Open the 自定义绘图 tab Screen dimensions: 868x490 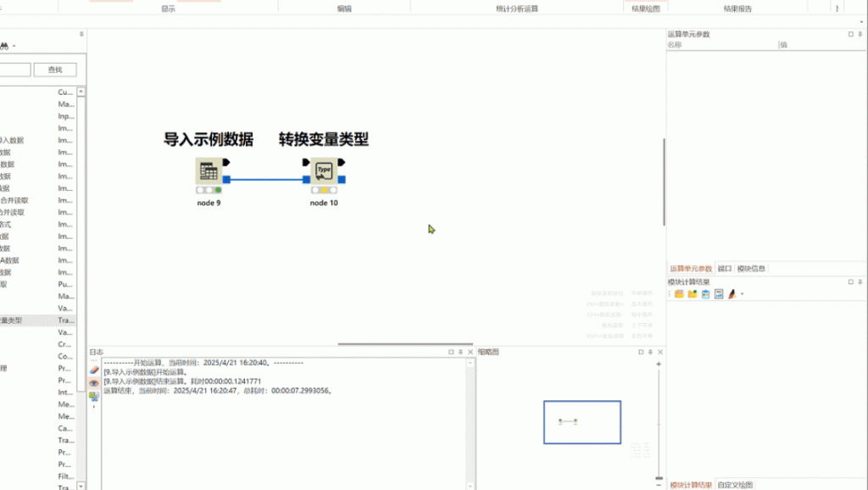(x=736, y=485)
